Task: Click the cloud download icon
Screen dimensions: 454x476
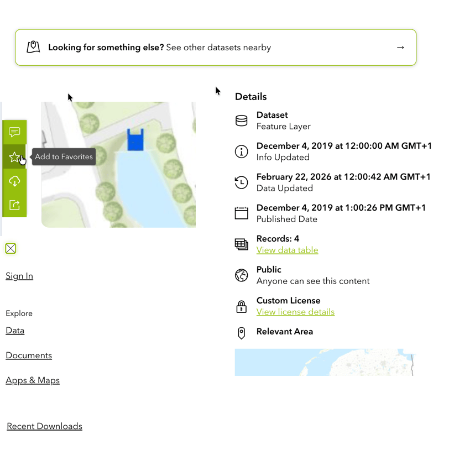Action: click(14, 181)
